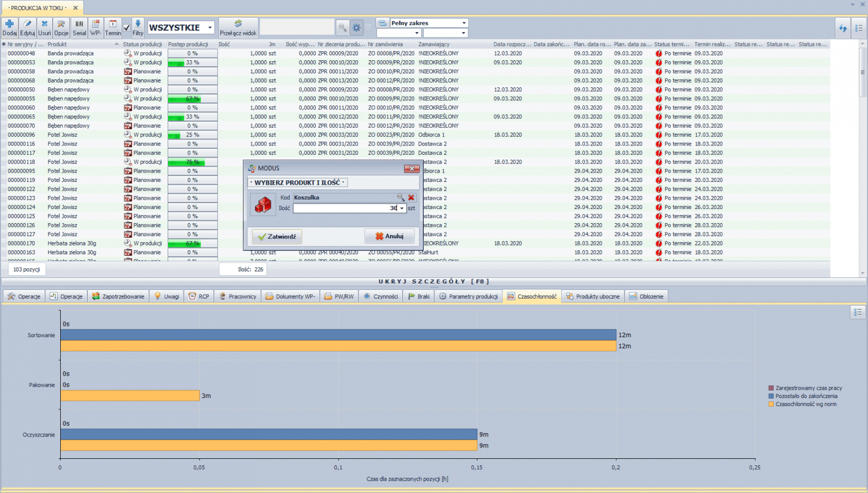Click the Dodaj (add) toolbar button
Viewport: 868px width, 493px height.
coord(9,28)
